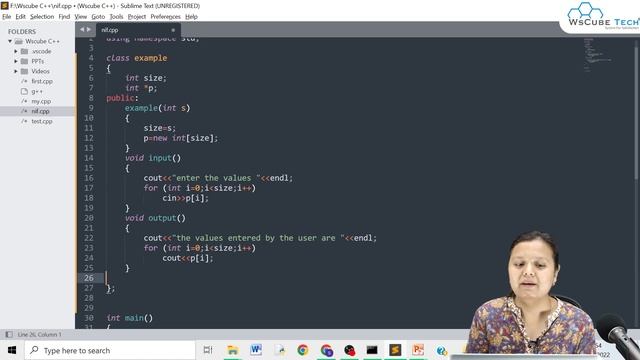Image resolution: width=640 pixels, height=360 pixels.
Task: Click the 'example(int s)' constructor line
Action: [x=158, y=108]
